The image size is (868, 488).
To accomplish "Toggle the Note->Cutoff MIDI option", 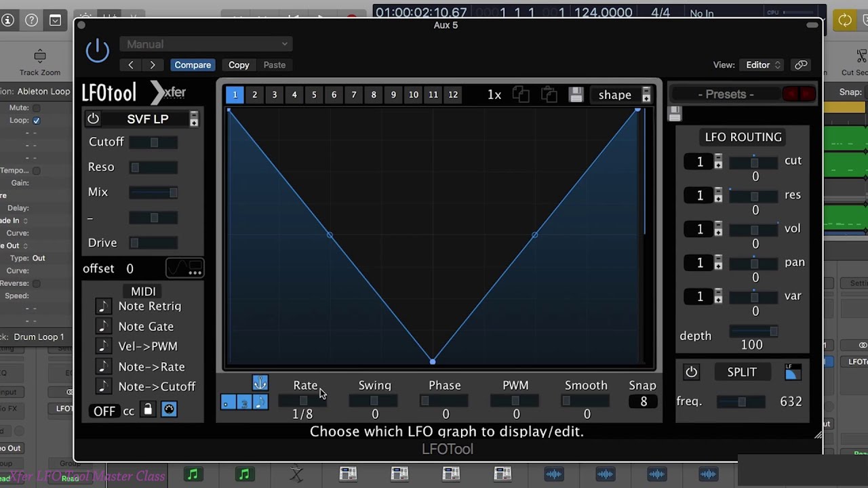I will click(x=103, y=386).
